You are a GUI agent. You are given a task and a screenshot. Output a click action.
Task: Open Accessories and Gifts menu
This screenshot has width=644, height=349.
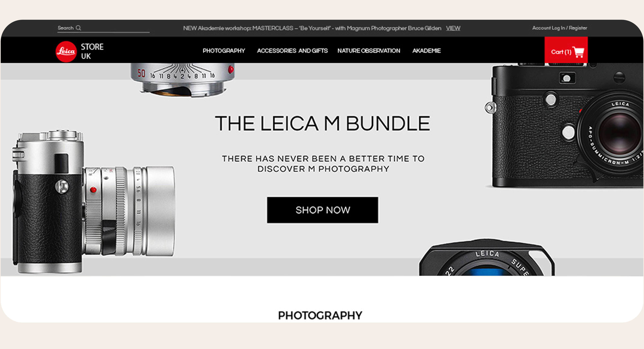(x=292, y=51)
